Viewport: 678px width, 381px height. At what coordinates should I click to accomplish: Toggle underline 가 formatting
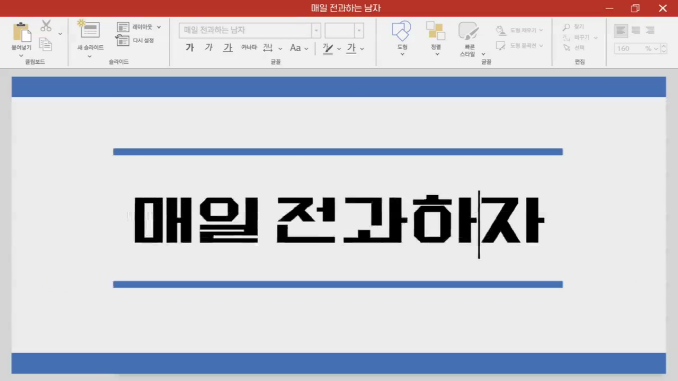pyautogui.click(x=228, y=48)
